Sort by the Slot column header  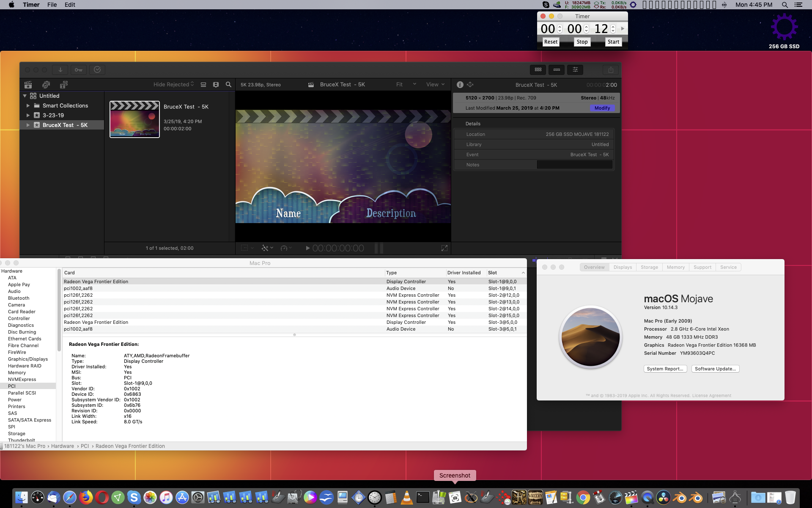[506, 273]
